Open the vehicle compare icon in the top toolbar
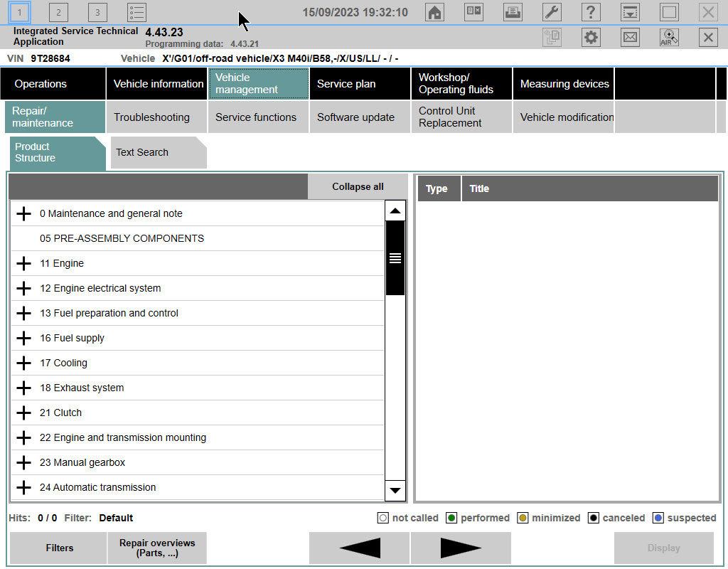 point(473,12)
